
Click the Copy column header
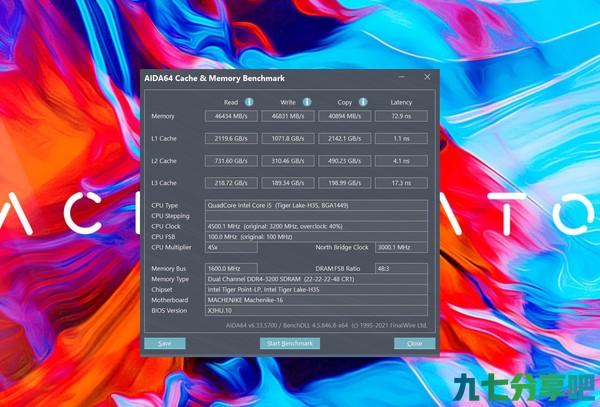point(344,102)
